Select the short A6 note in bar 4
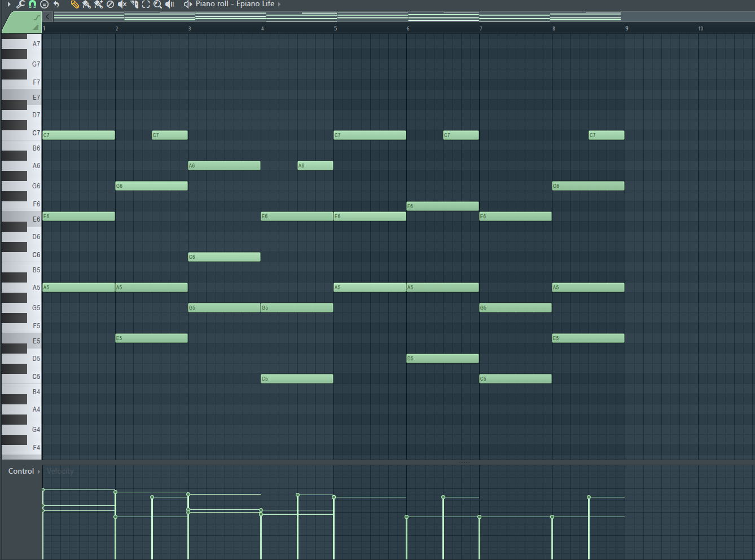This screenshot has height=560, width=755. (315, 165)
